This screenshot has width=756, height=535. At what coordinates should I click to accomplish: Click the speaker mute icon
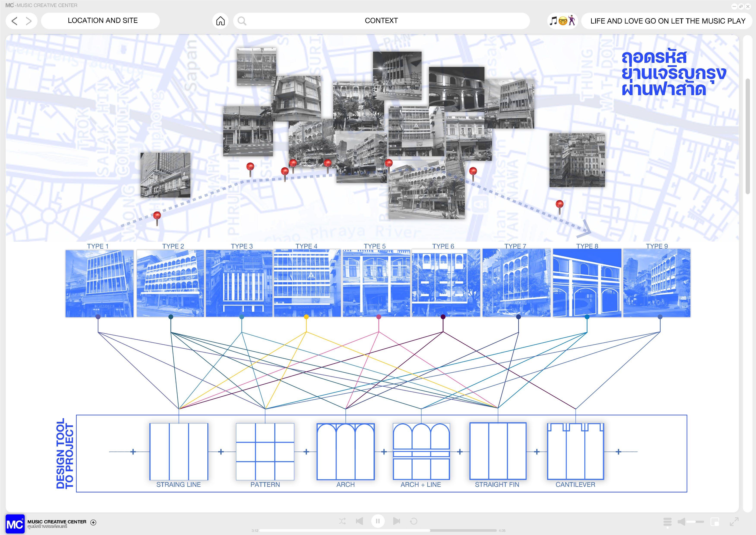pyautogui.click(x=682, y=521)
